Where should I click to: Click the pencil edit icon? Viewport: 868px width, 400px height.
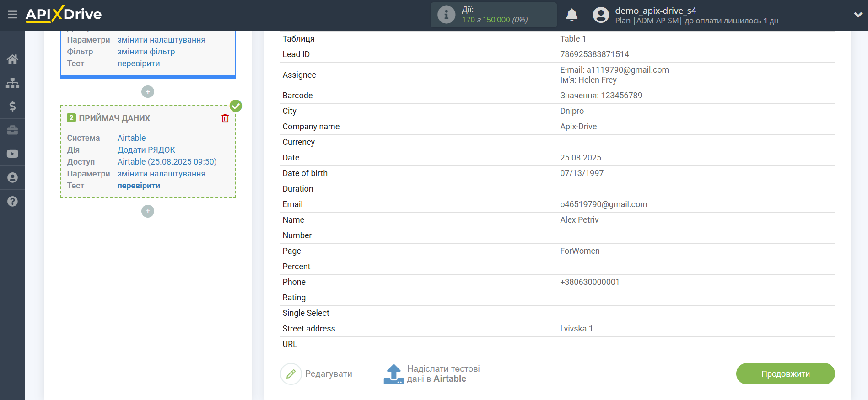point(291,374)
